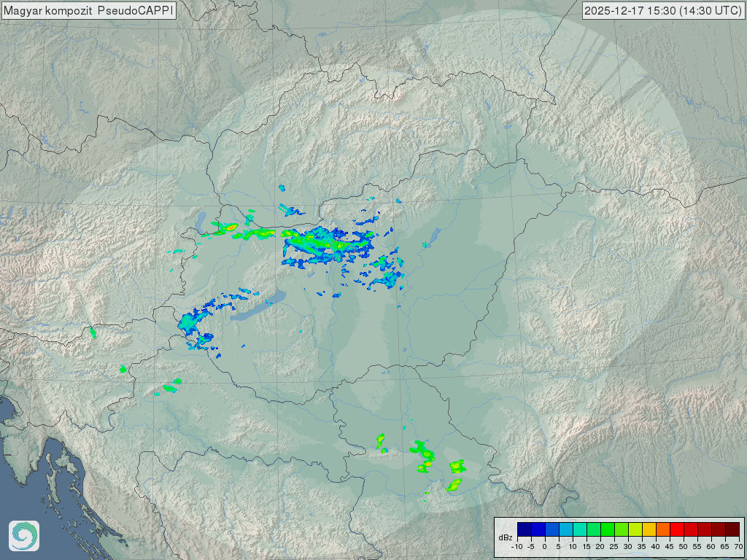Click the "70" value on legend scale
The image size is (747, 560).
click(738, 546)
